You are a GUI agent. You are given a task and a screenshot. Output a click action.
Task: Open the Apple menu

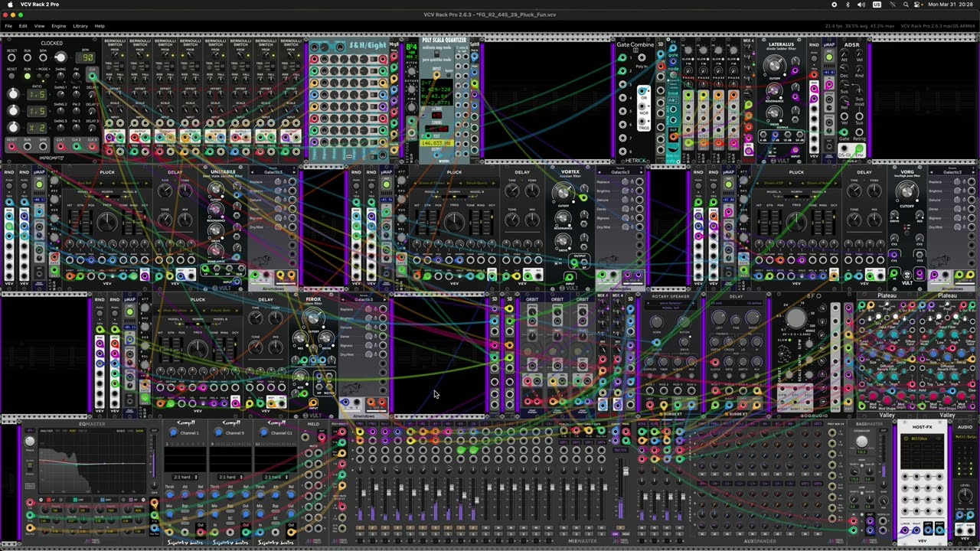[9, 5]
